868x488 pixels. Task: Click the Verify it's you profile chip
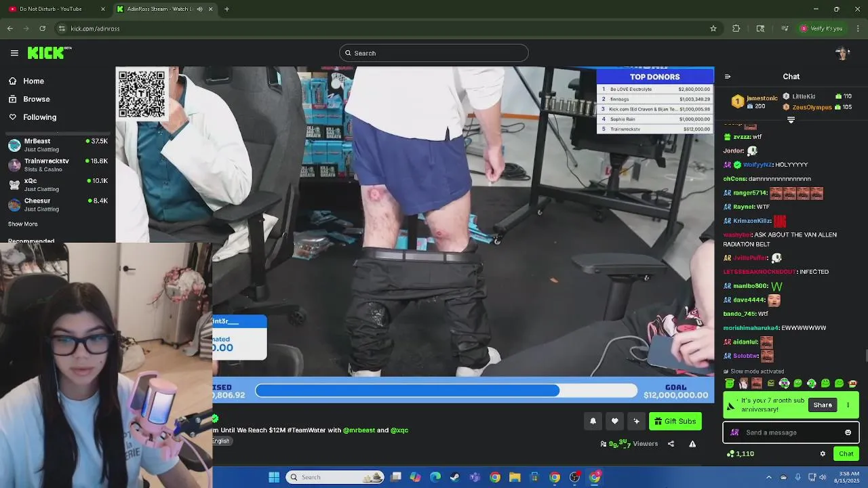pyautogui.click(x=822, y=28)
